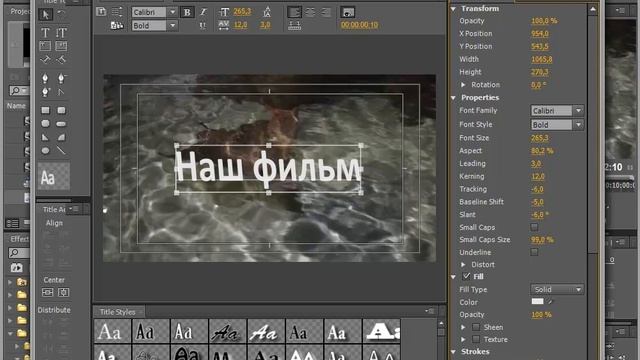Viewport: 640px width, 360px height.
Task: Select the Arc shape tool
Action: [61, 137]
